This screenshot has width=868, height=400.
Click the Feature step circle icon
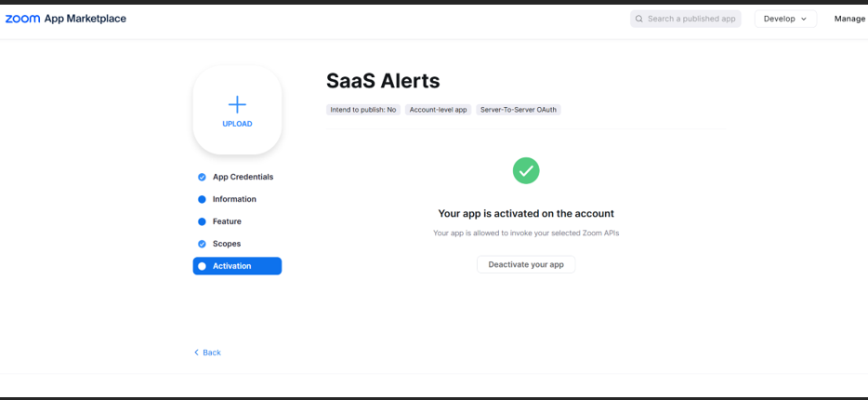[x=202, y=221]
